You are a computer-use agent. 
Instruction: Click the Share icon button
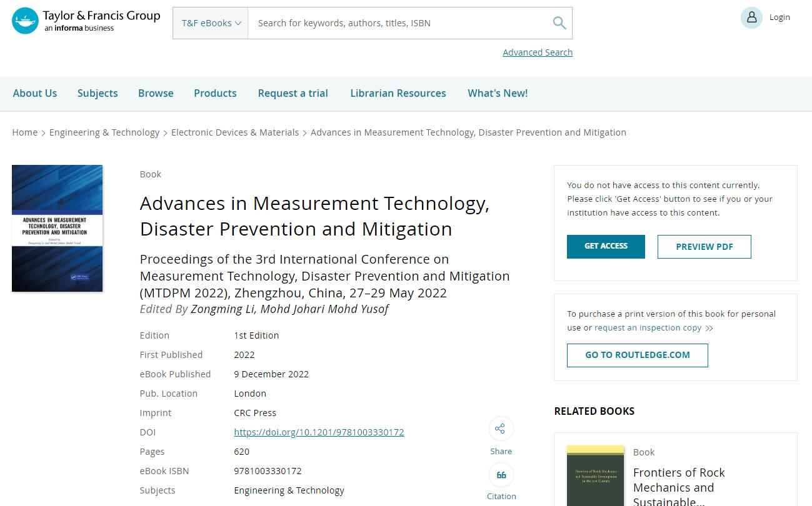tap(501, 429)
